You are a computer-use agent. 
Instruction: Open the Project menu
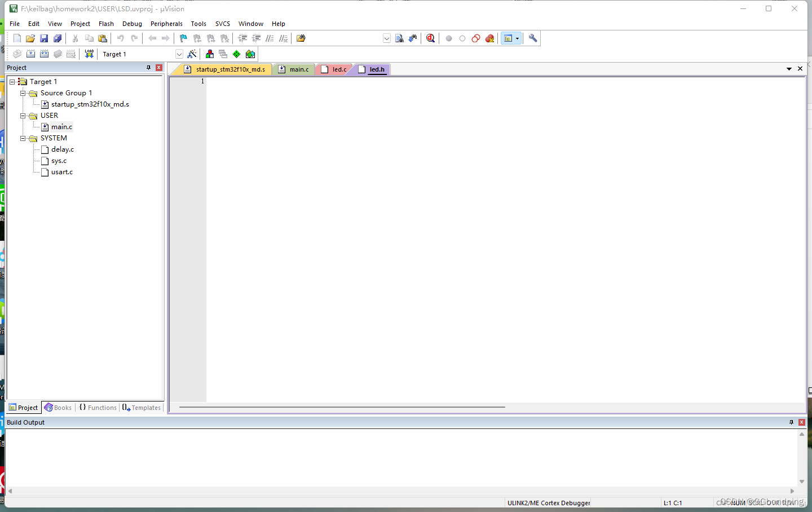tap(80, 24)
